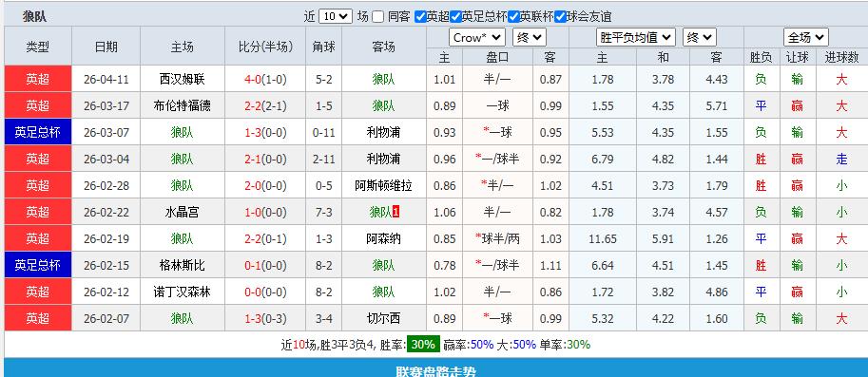Click the date 26-02-19

pyautogui.click(x=106, y=238)
